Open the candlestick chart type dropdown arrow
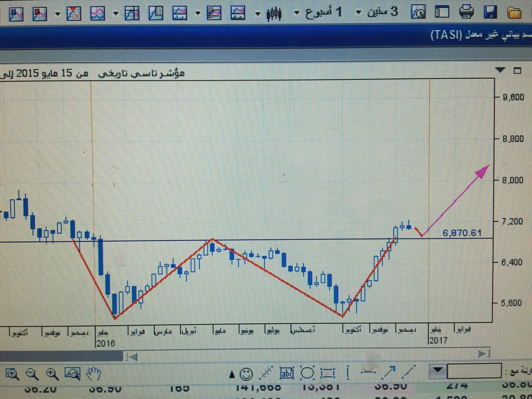532x399 pixels. [257, 14]
